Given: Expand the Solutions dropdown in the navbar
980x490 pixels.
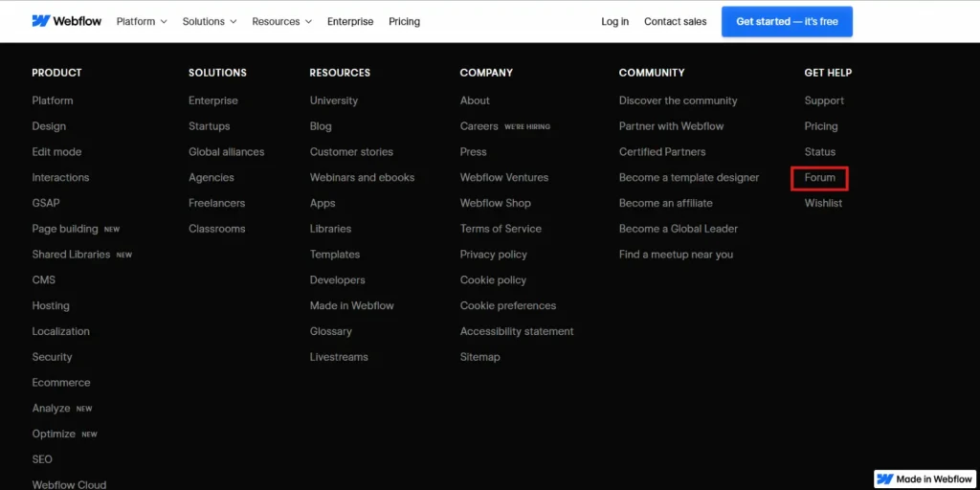Looking at the screenshot, I should [210, 21].
